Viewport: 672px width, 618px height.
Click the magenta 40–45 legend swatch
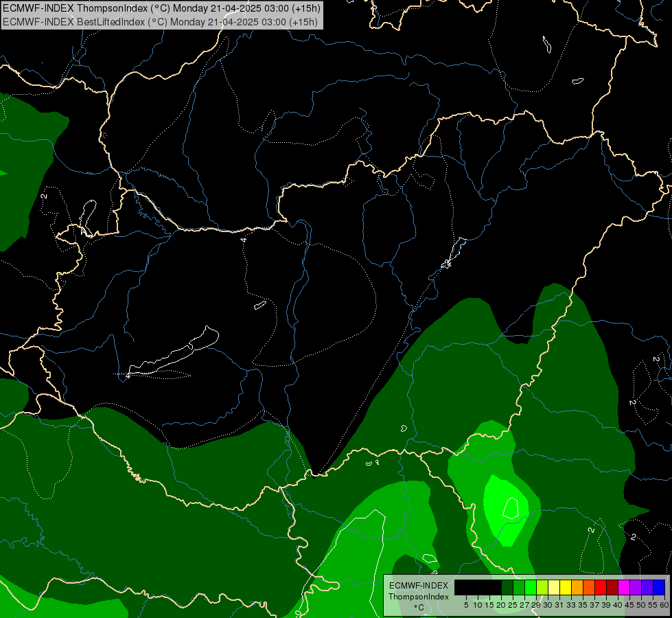(624, 587)
